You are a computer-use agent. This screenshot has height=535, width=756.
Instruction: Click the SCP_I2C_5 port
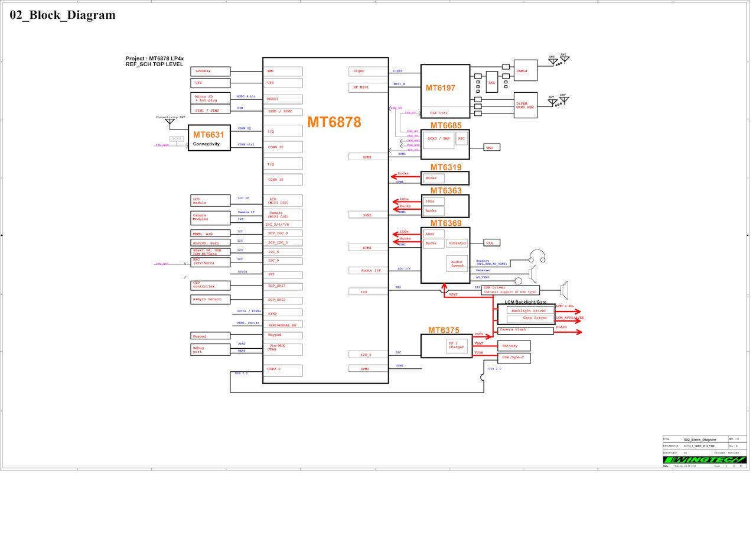point(283,243)
